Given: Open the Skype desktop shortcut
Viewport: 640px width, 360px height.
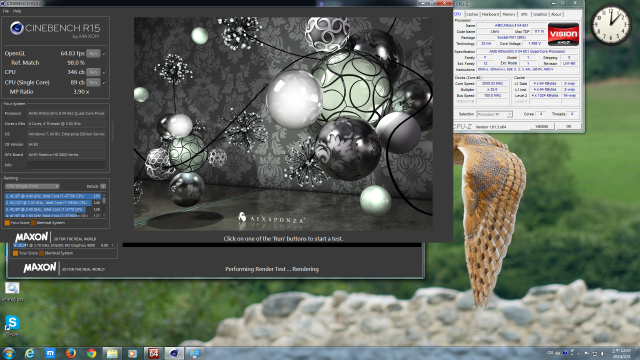Looking at the screenshot, I should [12, 325].
